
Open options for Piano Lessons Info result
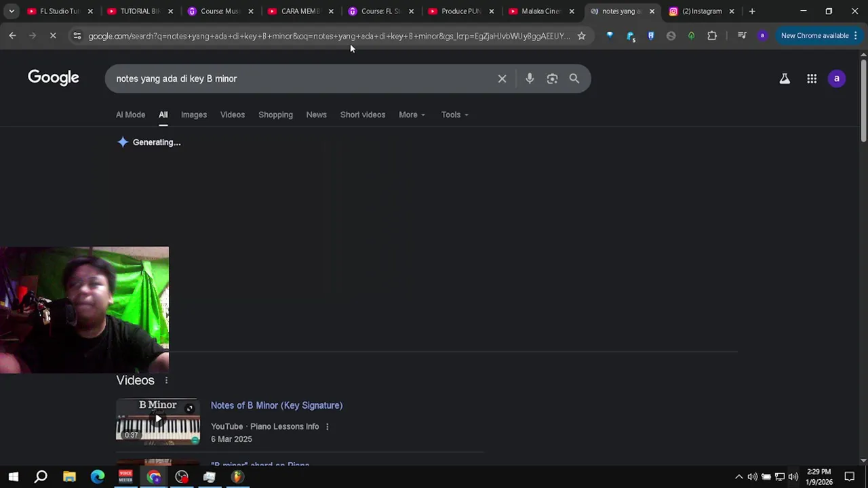[327, 426]
